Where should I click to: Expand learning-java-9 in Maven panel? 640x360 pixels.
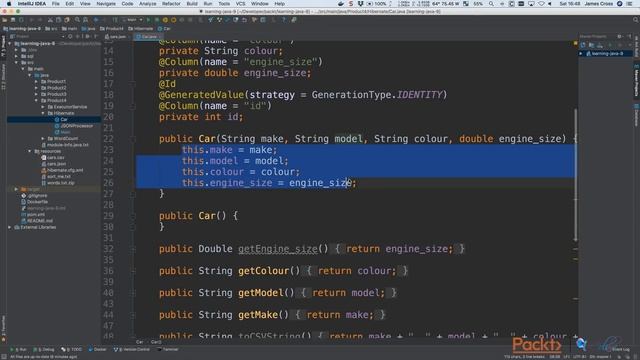click(x=581, y=53)
